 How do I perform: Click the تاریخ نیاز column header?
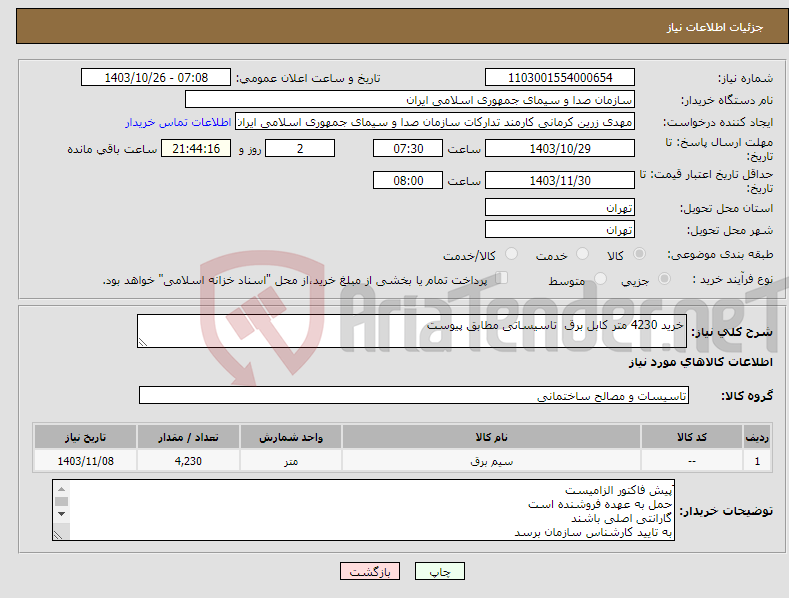86,437
